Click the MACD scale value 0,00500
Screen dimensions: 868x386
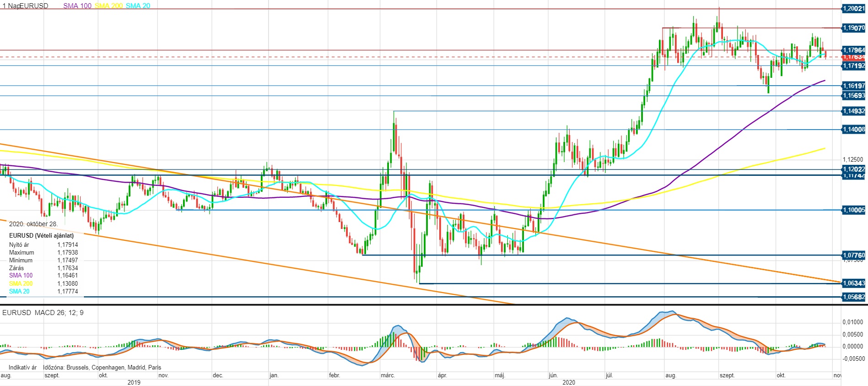853,335
